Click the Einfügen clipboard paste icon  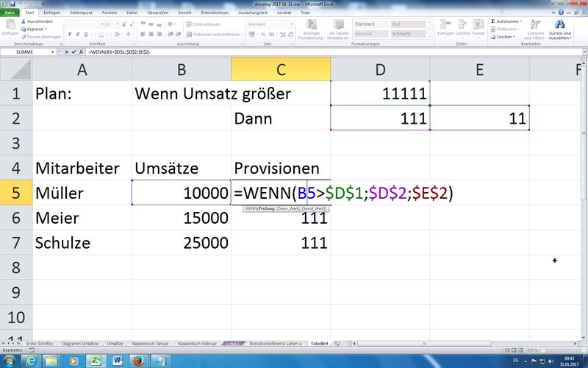[x=10, y=28]
